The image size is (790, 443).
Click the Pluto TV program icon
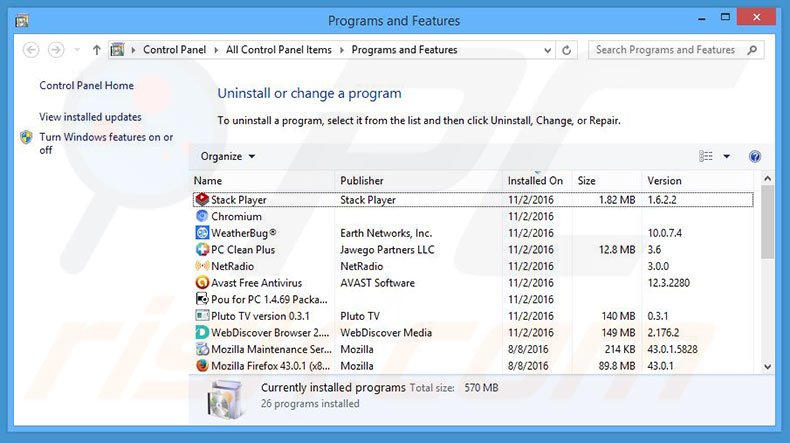pos(202,316)
